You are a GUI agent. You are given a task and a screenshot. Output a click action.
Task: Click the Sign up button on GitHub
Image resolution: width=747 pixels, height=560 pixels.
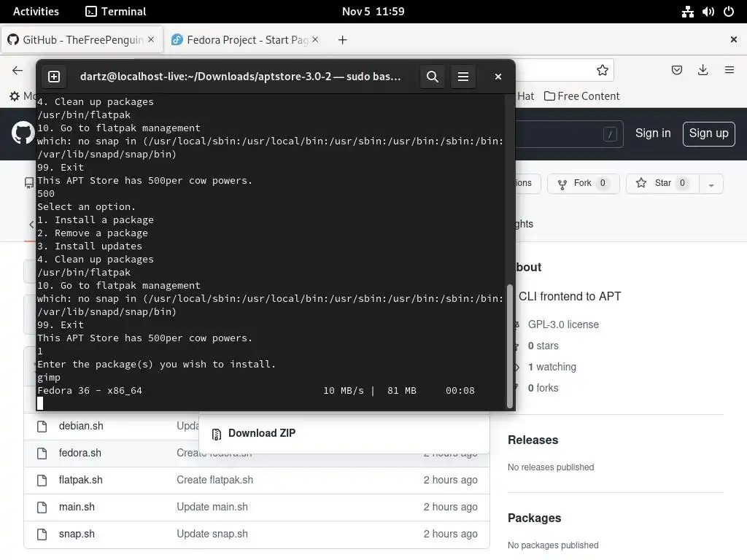pos(708,134)
